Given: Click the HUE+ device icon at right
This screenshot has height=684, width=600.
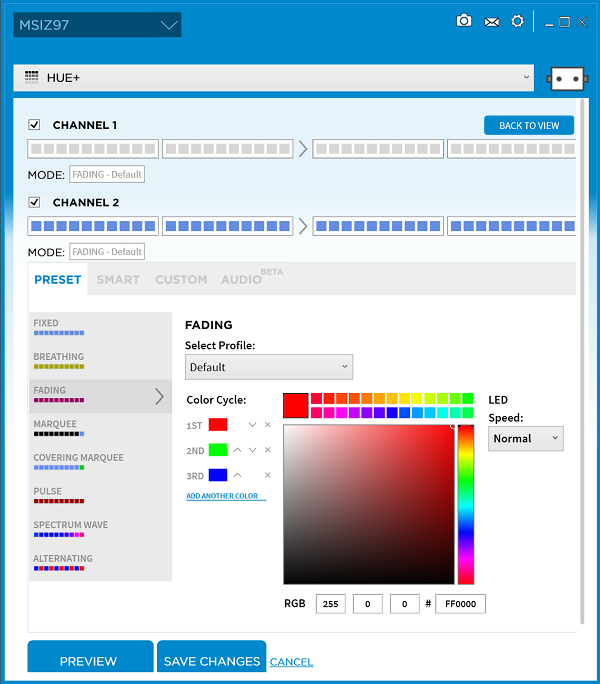Looking at the screenshot, I should (568, 79).
